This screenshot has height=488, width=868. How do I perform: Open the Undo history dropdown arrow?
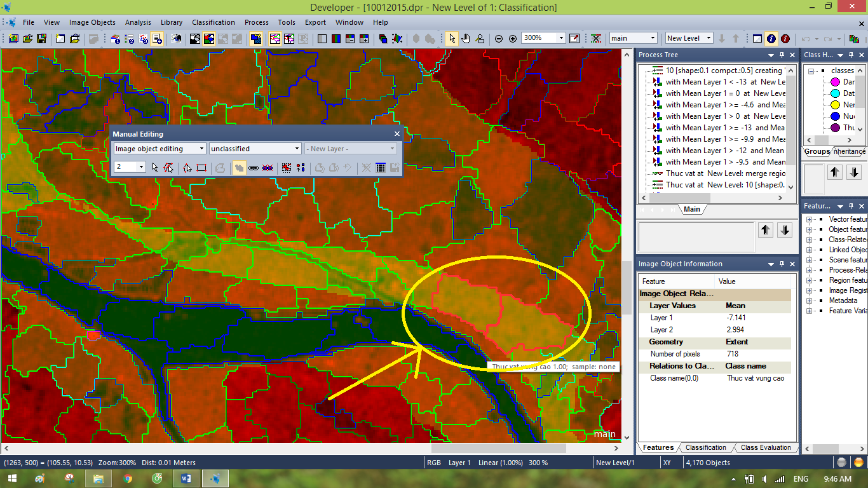[815, 38]
